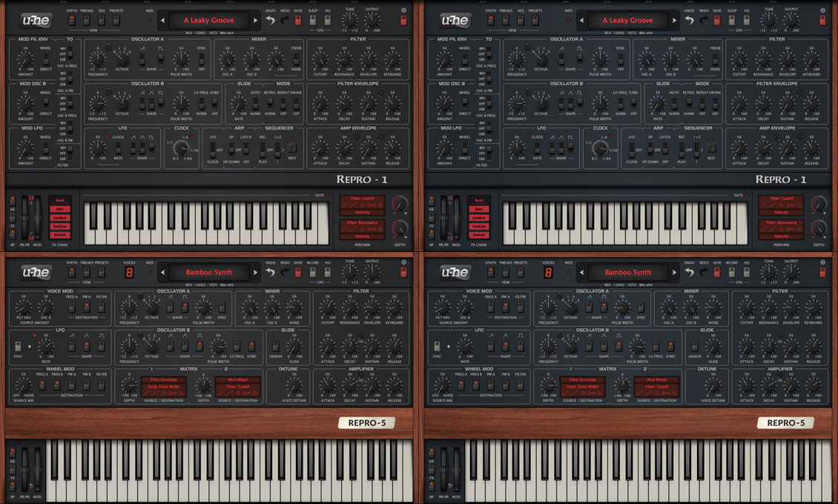The width and height of the screenshot is (838, 504).
Task: Toggle UNISON button in left Repro-5
Action: [276, 347]
